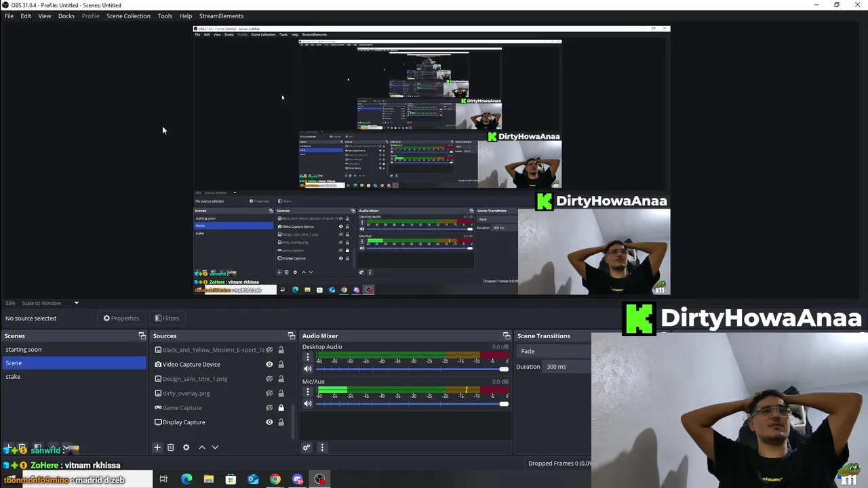Open Google Chrome from the taskbar
This screenshot has width=868, height=488.
tap(275, 479)
